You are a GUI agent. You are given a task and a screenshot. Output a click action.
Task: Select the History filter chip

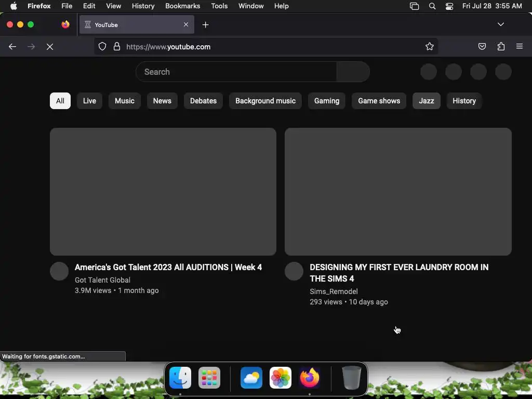pyautogui.click(x=464, y=101)
